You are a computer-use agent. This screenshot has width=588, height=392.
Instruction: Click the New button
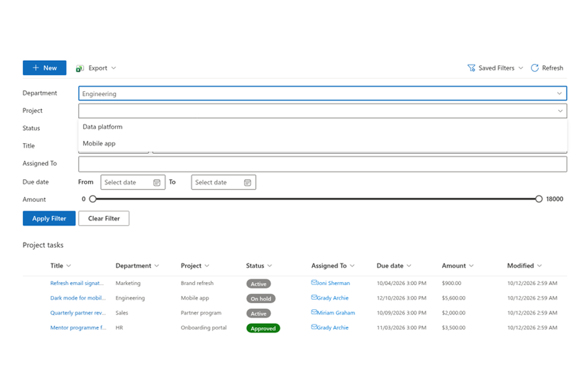click(45, 68)
